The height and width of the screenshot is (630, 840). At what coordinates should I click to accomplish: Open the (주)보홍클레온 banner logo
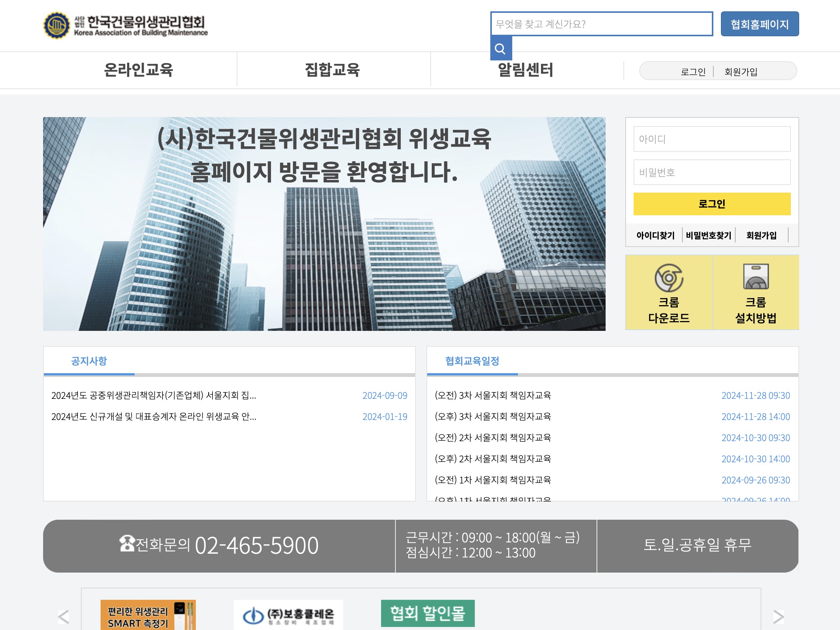pyautogui.click(x=288, y=615)
